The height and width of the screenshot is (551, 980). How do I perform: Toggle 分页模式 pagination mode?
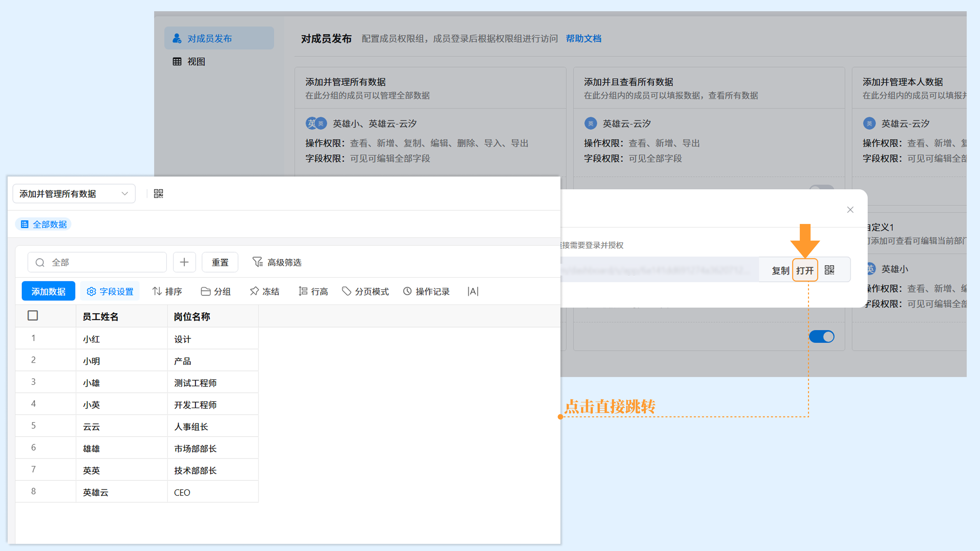(365, 291)
